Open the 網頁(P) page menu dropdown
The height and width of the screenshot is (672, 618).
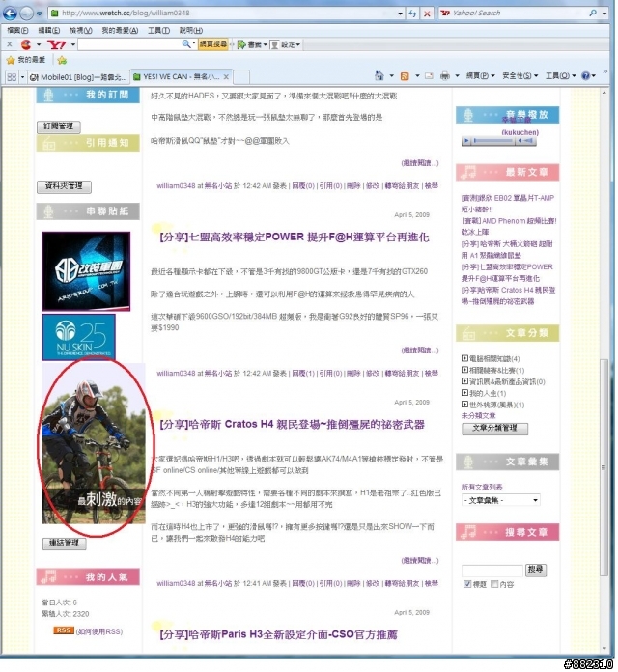(x=481, y=76)
